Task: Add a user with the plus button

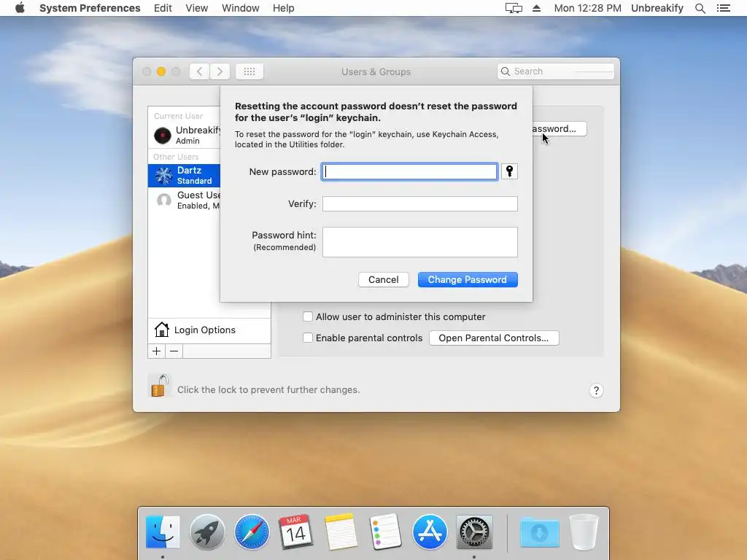Action: [x=156, y=351]
